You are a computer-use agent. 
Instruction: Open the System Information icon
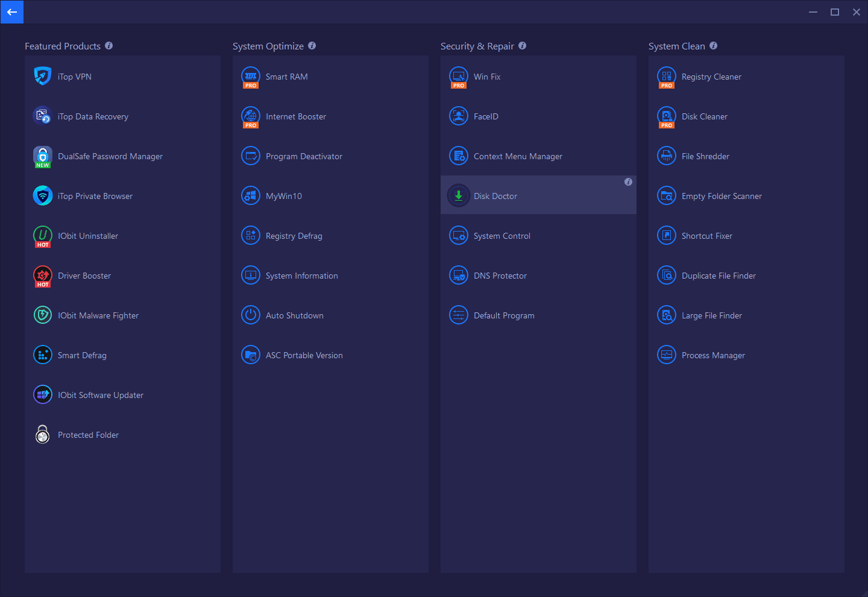[x=251, y=275]
